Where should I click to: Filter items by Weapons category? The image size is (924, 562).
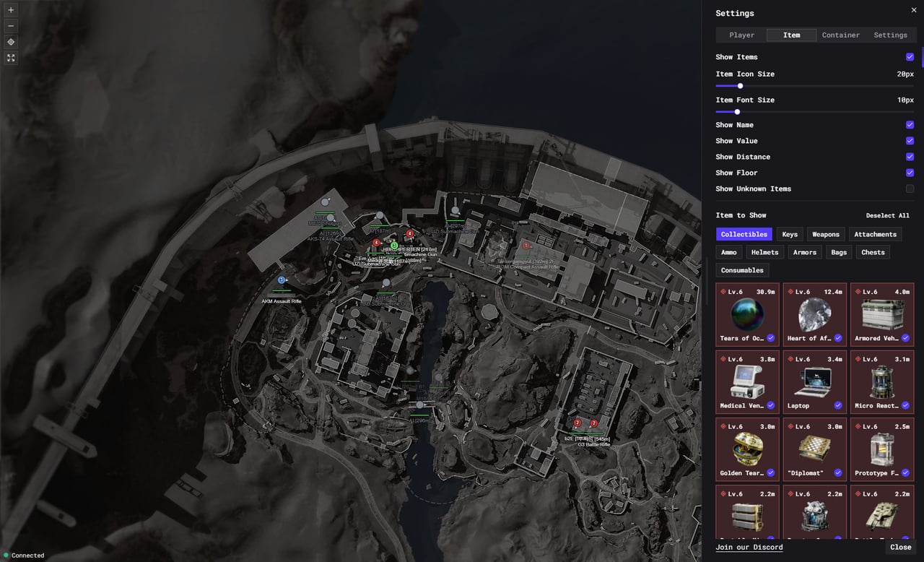coord(826,234)
